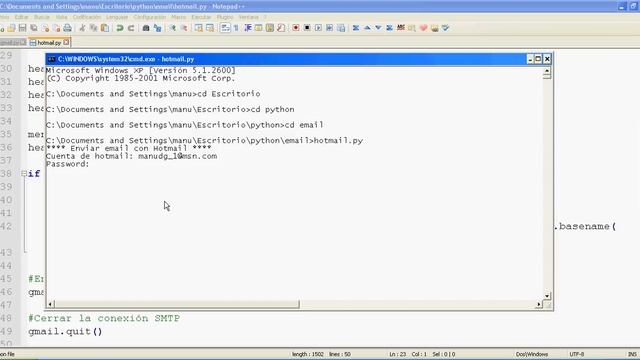640x360 pixels.
Task: Click the Password: prompt line
Action: point(67,164)
